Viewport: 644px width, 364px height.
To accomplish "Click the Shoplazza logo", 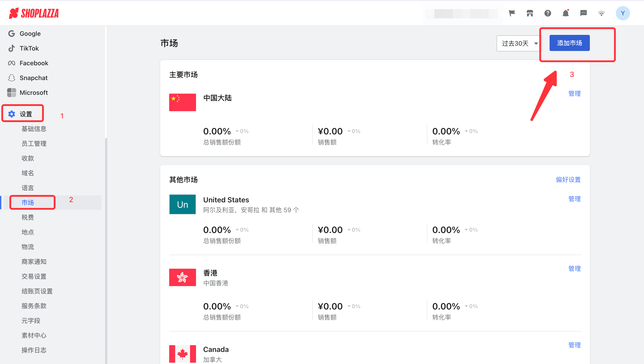I will point(34,13).
